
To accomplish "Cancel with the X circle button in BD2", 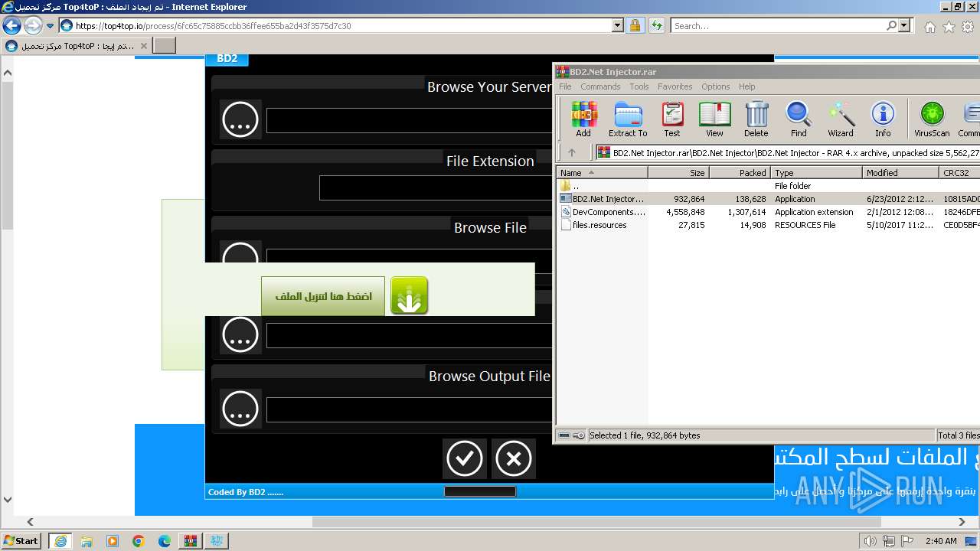I will point(514,458).
